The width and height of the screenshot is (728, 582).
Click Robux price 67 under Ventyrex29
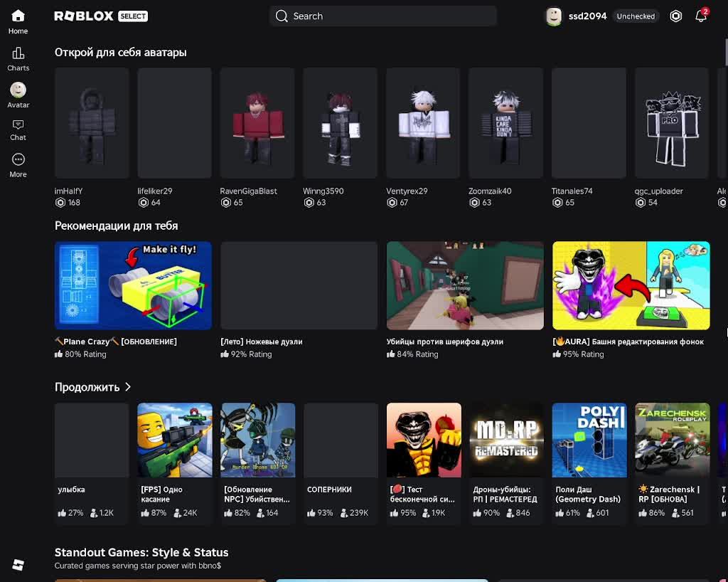[x=397, y=203]
